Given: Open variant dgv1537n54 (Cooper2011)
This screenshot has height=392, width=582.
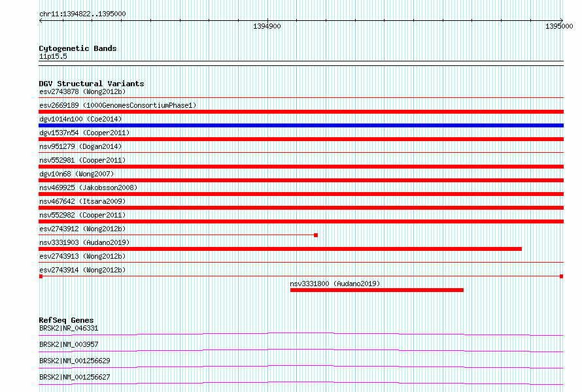Looking at the screenshot, I should 84,133.
